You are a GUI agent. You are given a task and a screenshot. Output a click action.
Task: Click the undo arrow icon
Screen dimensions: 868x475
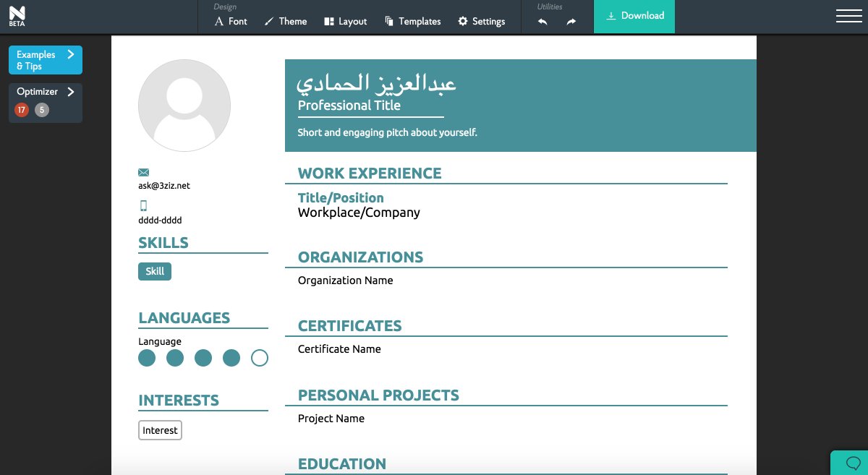[x=542, y=22]
